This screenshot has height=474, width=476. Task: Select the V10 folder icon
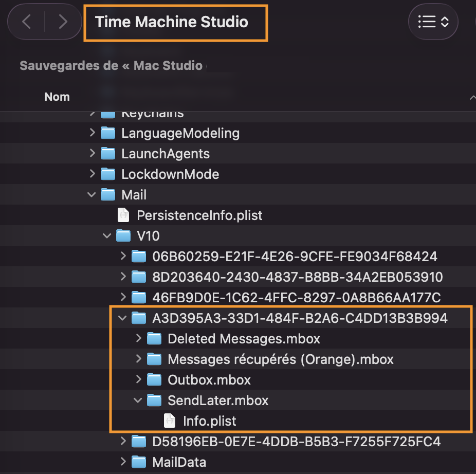(123, 236)
